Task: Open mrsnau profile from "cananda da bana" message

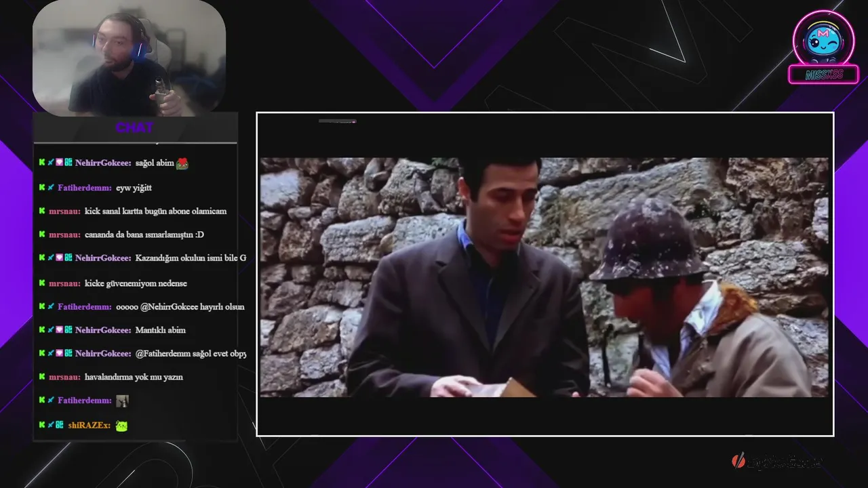Action: click(x=64, y=235)
